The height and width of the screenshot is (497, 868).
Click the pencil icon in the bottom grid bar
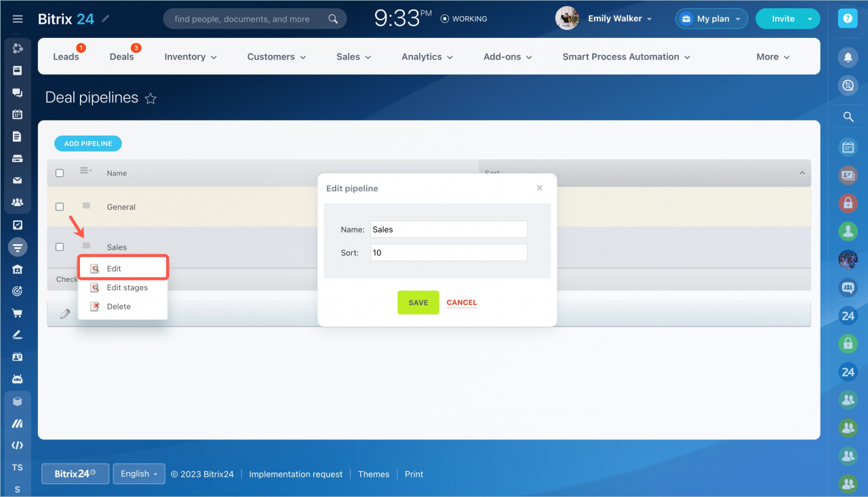click(x=65, y=313)
